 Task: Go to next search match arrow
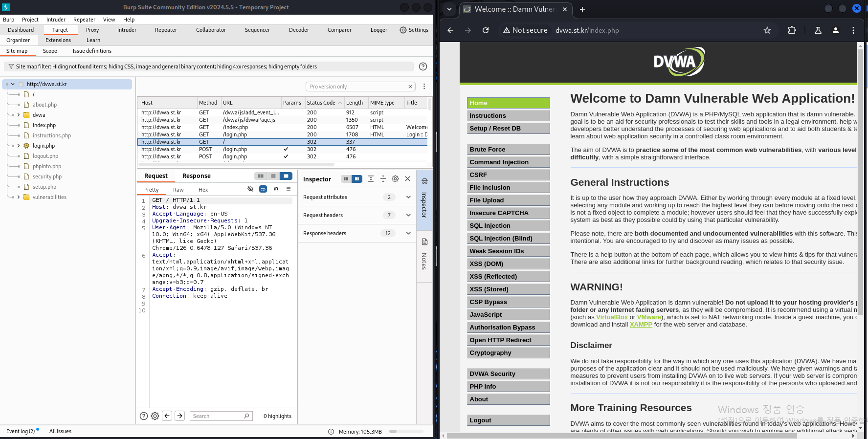[x=180, y=416]
